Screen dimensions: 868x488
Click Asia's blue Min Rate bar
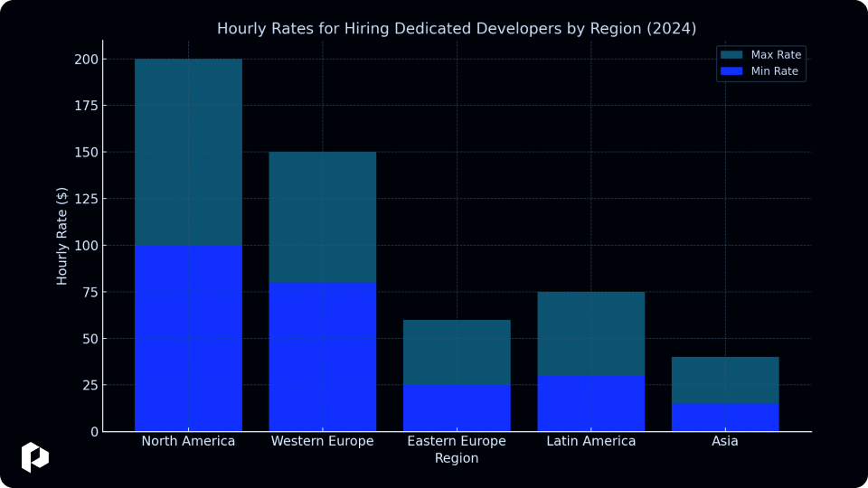pos(725,418)
